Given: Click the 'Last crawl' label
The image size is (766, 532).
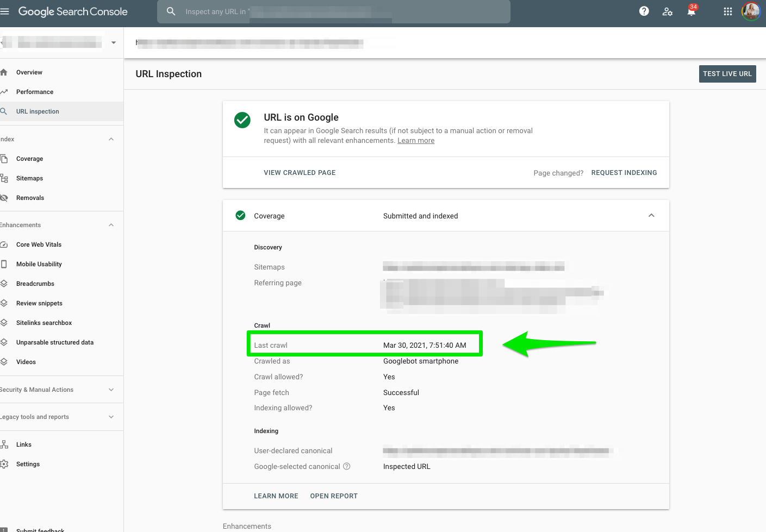Looking at the screenshot, I should click(271, 345).
